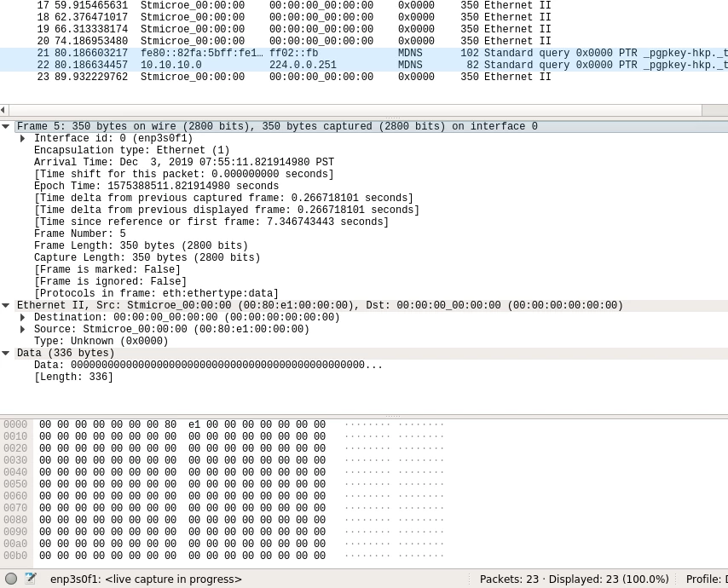Select MDNS packet 22 from 10.10.10.0
The image size is (728, 588).
tap(364, 65)
